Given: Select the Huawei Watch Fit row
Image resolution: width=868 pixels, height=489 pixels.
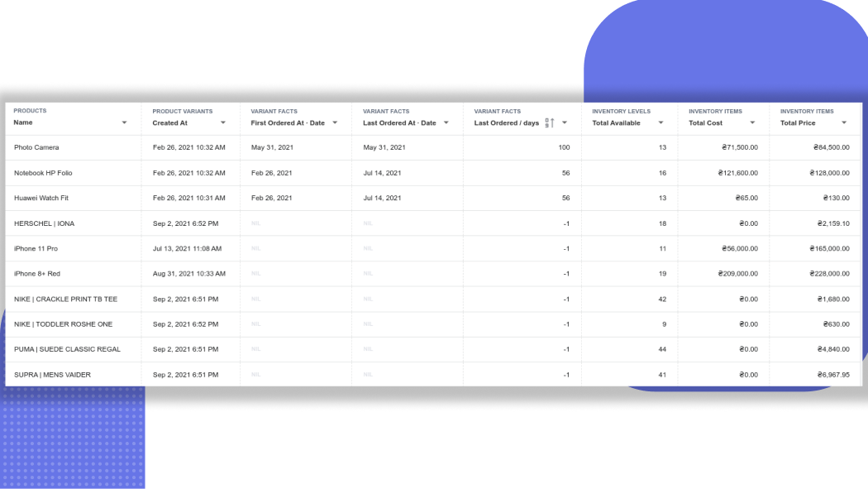Looking at the screenshot, I should (433, 198).
